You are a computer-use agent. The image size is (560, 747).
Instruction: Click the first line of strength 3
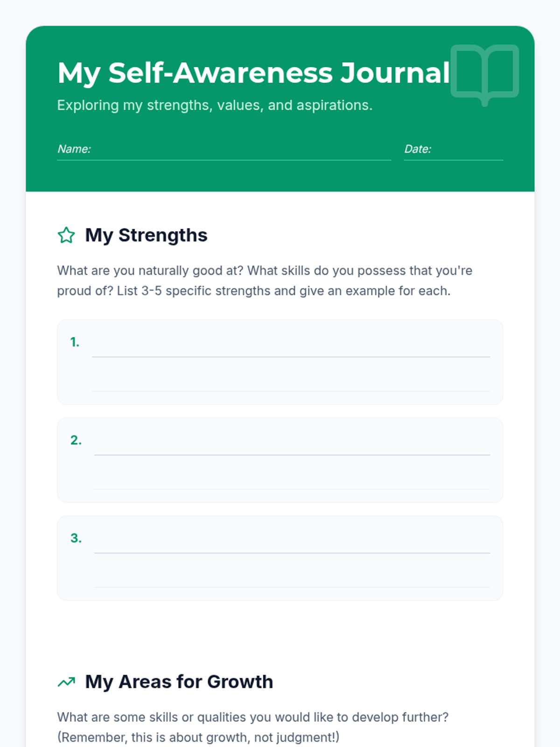292,542
